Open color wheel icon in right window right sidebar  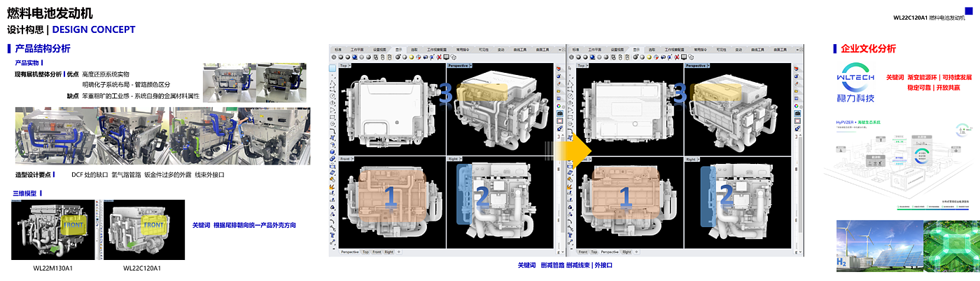point(797,106)
